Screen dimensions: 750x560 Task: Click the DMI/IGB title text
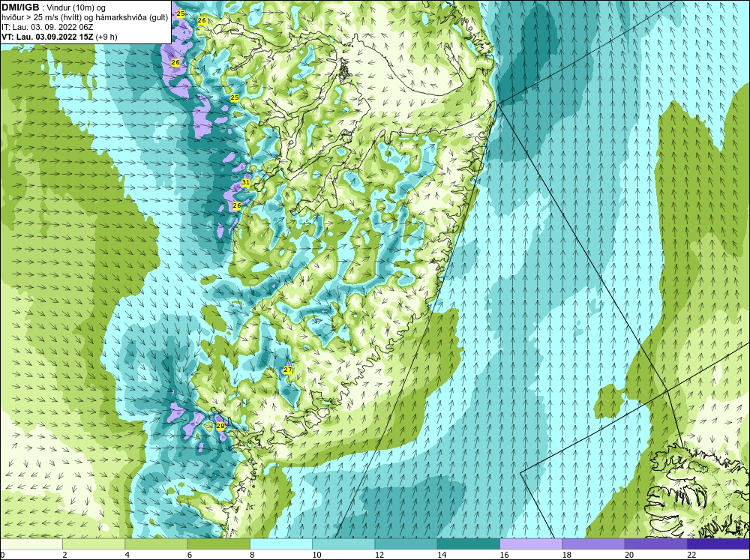pyautogui.click(x=20, y=7)
